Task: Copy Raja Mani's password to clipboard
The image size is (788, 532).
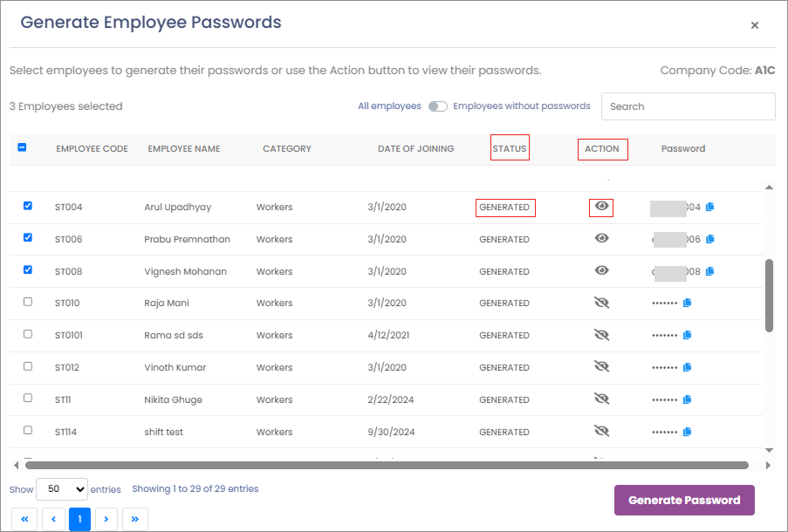Action: click(687, 304)
